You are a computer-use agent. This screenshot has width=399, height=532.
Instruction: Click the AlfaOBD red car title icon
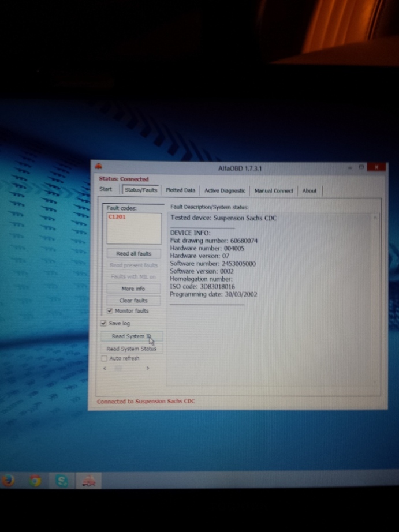tap(99, 166)
